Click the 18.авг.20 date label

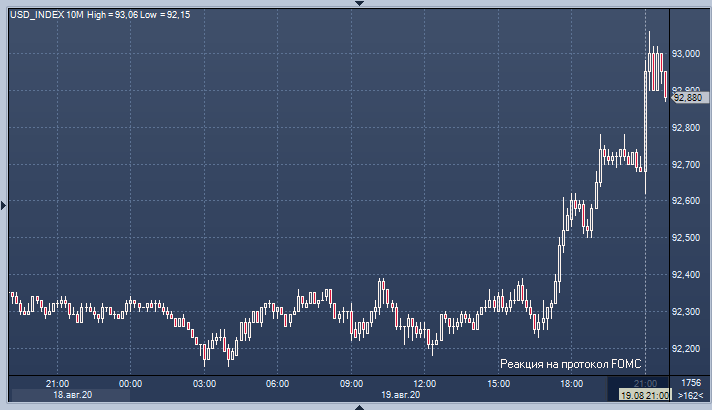coord(72,396)
